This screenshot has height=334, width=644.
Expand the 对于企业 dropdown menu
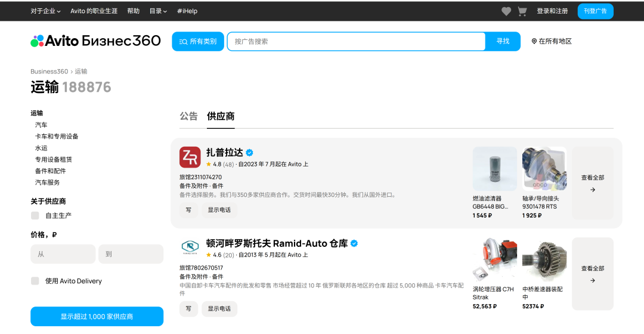(x=45, y=11)
